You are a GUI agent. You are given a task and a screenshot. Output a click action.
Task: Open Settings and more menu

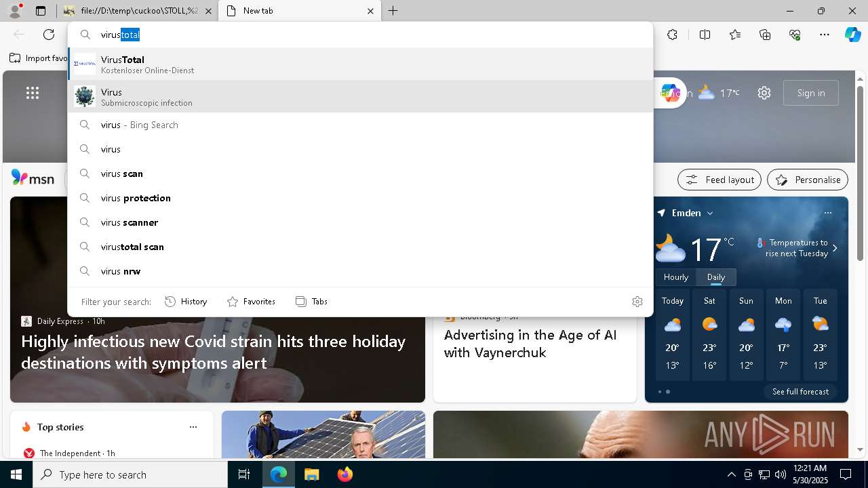click(x=825, y=35)
